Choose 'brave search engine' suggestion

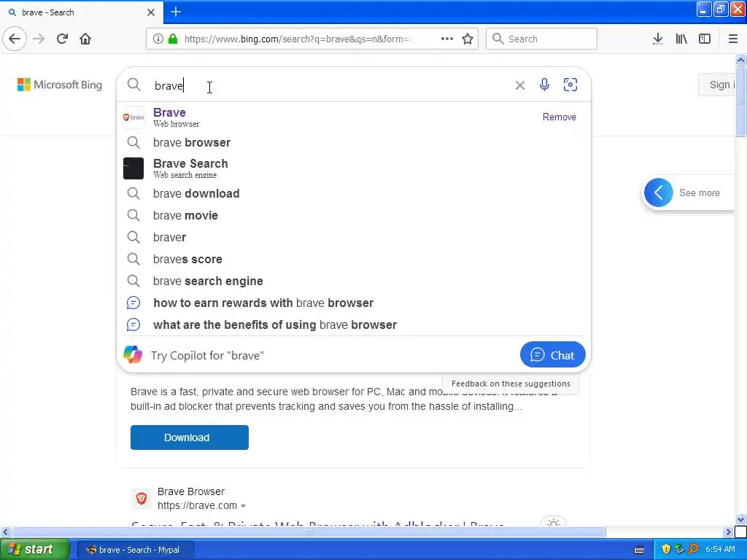pos(353,281)
